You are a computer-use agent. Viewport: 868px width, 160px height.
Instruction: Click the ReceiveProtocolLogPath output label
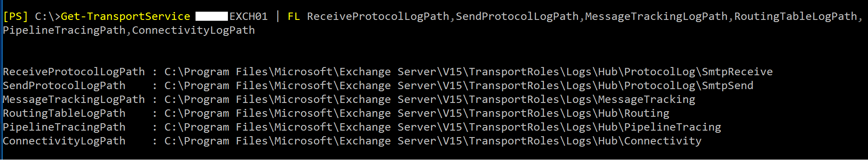click(x=74, y=72)
